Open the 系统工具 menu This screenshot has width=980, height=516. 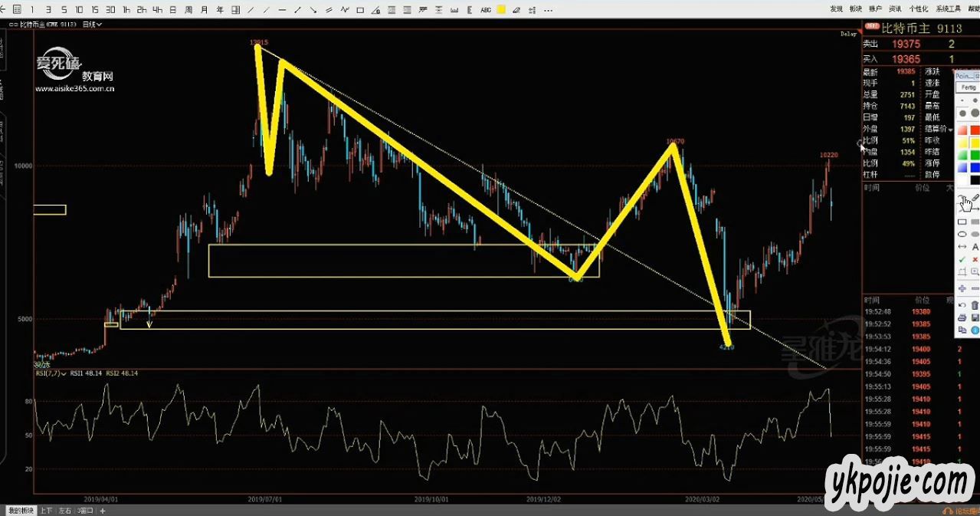tap(948, 9)
